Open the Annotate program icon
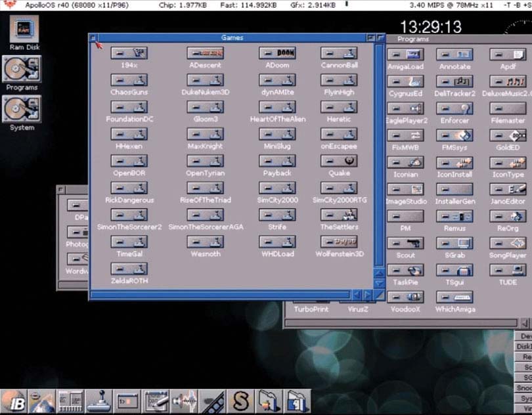Image resolution: width=532 pixels, height=415 pixels. pos(454,55)
